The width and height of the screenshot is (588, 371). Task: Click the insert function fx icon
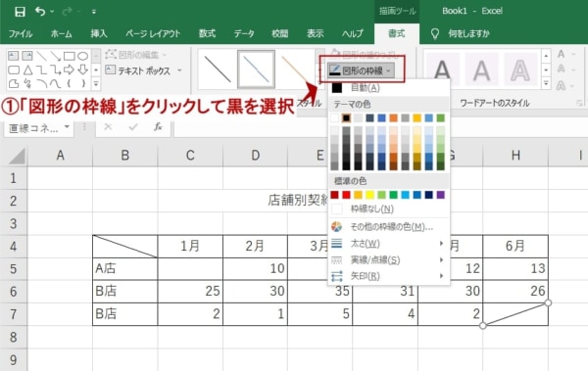(x=158, y=127)
